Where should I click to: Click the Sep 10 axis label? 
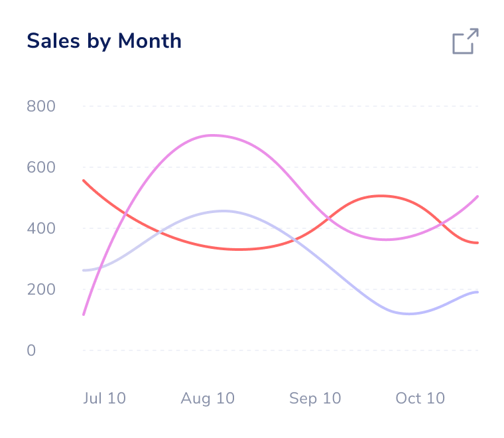[315, 398]
